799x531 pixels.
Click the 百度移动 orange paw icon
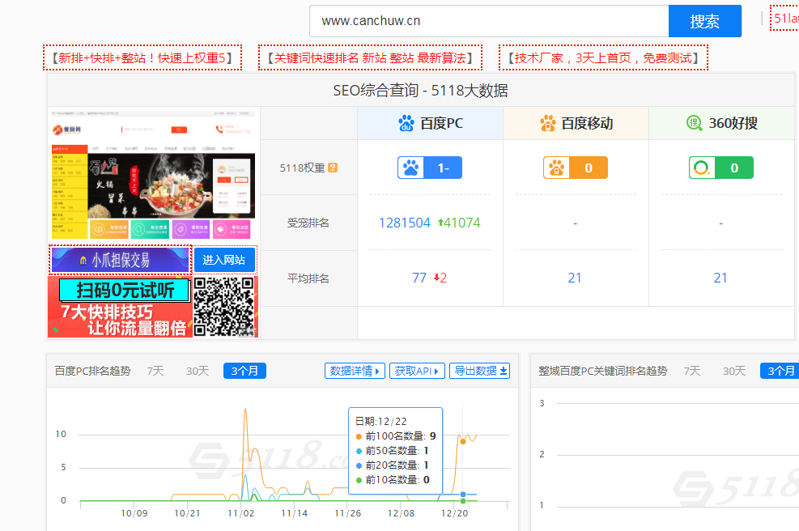[x=548, y=123]
